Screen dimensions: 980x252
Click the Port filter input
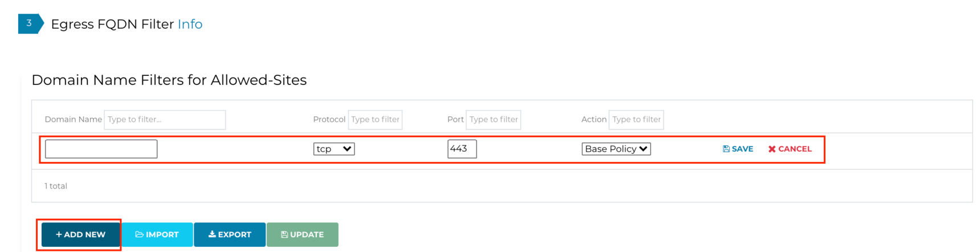click(x=493, y=119)
